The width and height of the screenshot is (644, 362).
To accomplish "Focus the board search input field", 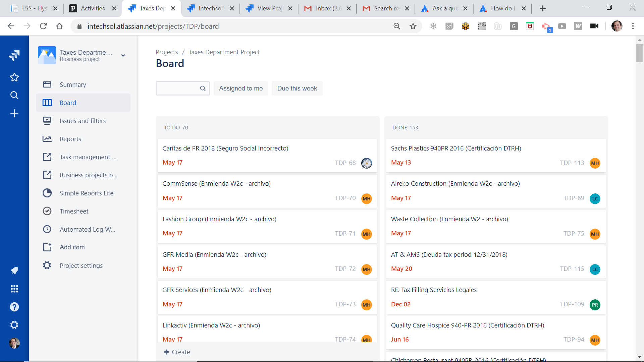I will pyautogui.click(x=182, y=88).
